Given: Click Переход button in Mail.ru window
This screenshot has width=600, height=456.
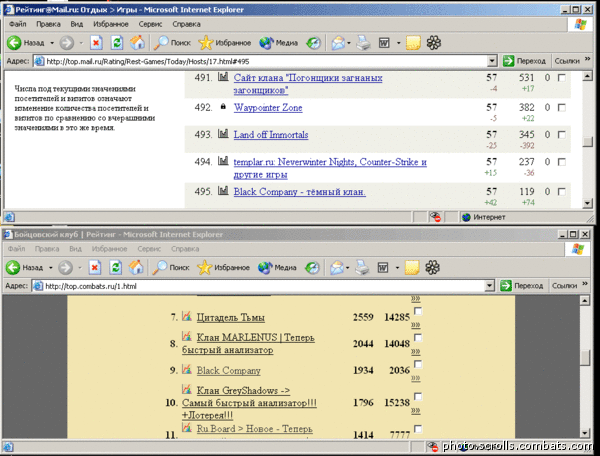Looking at the screenshot, I should pos(524,61).
